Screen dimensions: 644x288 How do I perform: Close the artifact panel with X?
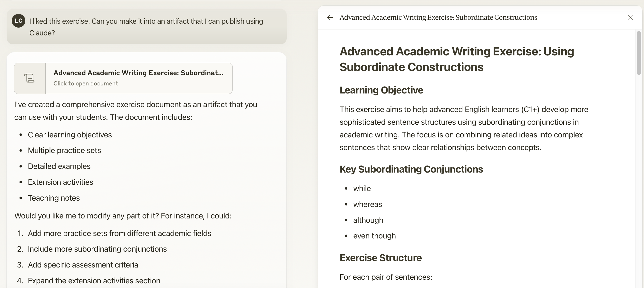[631, 18]
